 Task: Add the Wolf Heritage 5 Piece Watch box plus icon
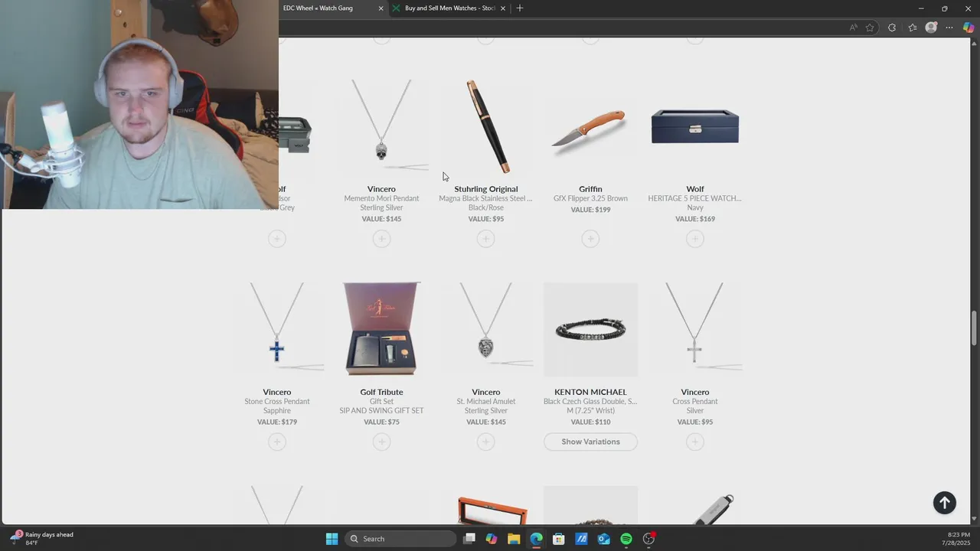(x=694, y=239)
